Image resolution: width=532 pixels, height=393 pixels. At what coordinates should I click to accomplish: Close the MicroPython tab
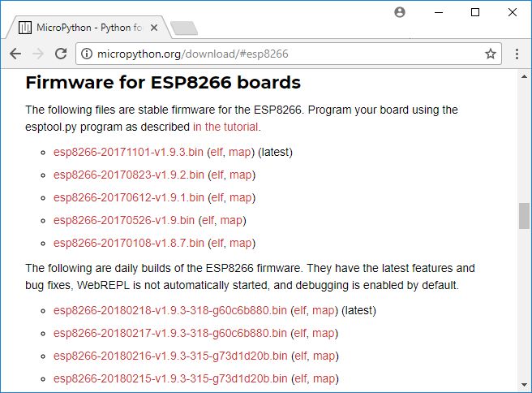(154, 28)
